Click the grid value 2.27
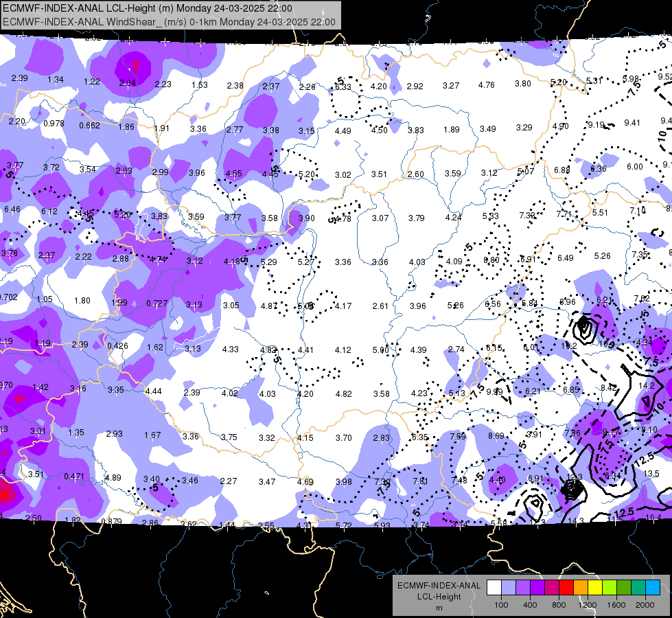 coord(229,481)
